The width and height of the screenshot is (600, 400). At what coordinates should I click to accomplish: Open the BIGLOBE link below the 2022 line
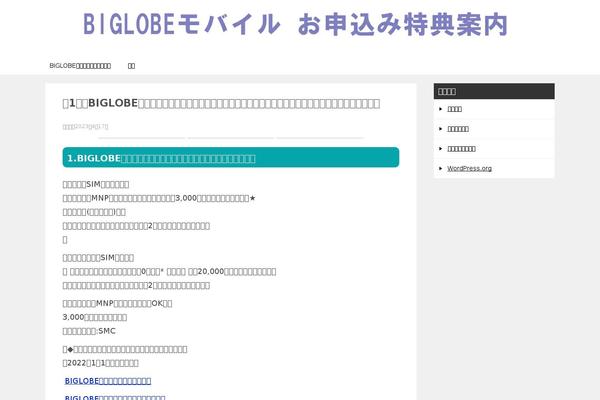(108, 381)
